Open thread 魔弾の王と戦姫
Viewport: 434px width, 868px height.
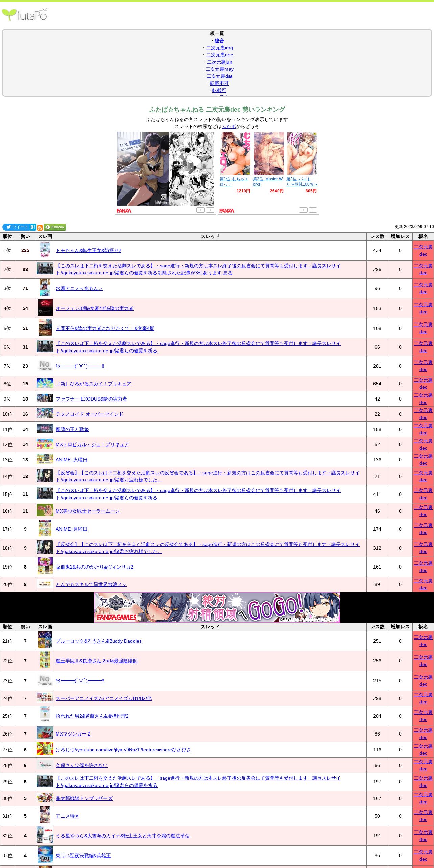72,429
